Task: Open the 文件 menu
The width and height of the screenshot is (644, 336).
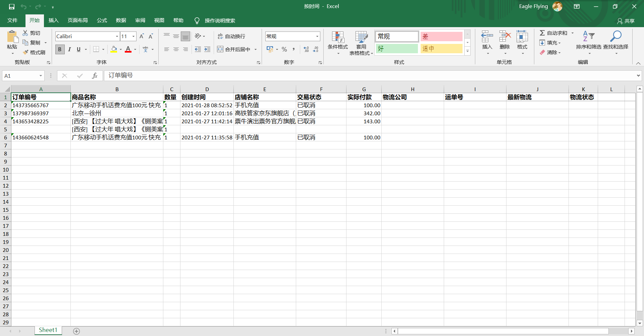Action: (12, 20)
